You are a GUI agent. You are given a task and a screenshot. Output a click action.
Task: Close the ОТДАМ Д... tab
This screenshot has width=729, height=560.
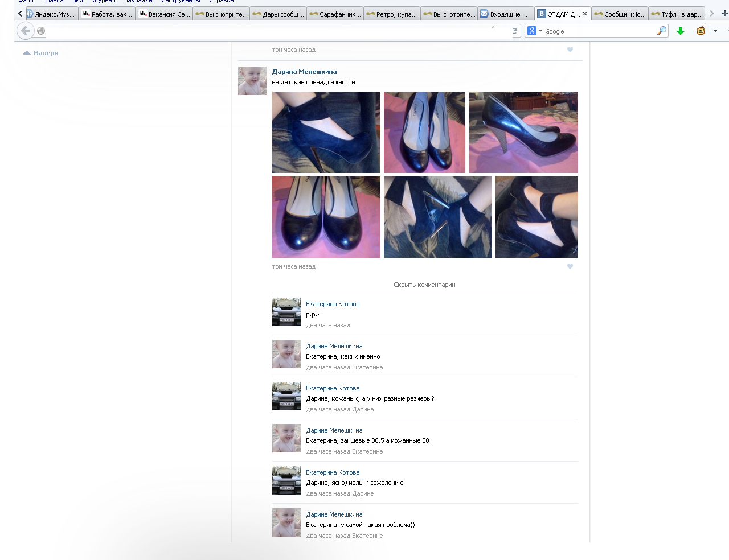[x=585, y=14]
